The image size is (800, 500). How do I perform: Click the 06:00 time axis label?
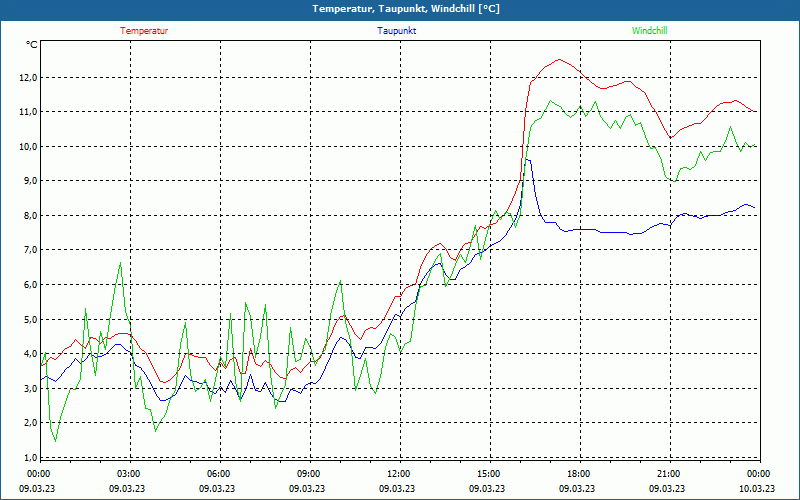click(219, 474)
